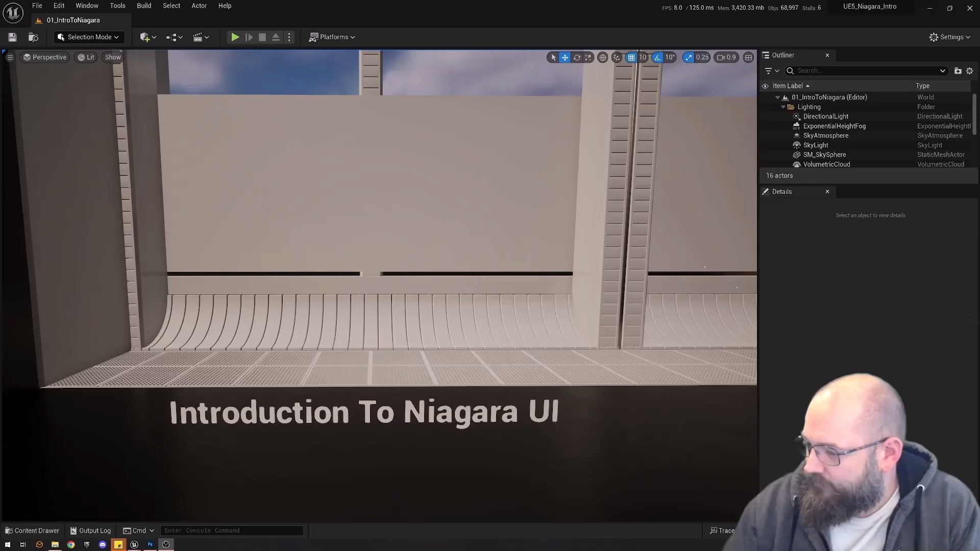Toggle the Outliner visibility eye column

[765, 86]
